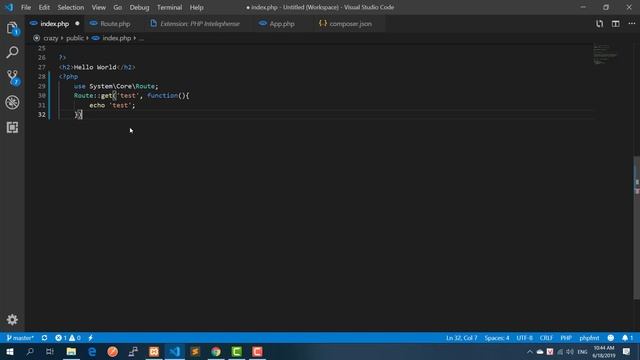Open the Source Control view
Viewport: 640px width, 360px height.
point(12,78)
